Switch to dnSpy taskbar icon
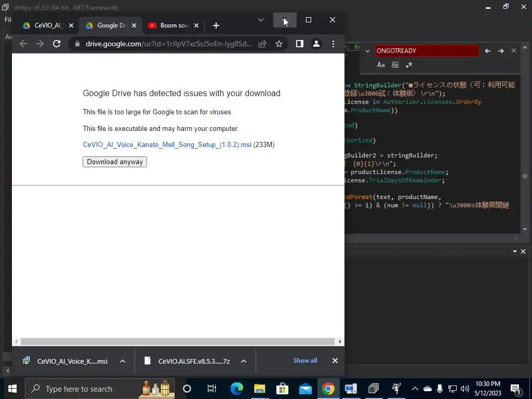Screen dimensions: 532x399 tap(374, 389)
